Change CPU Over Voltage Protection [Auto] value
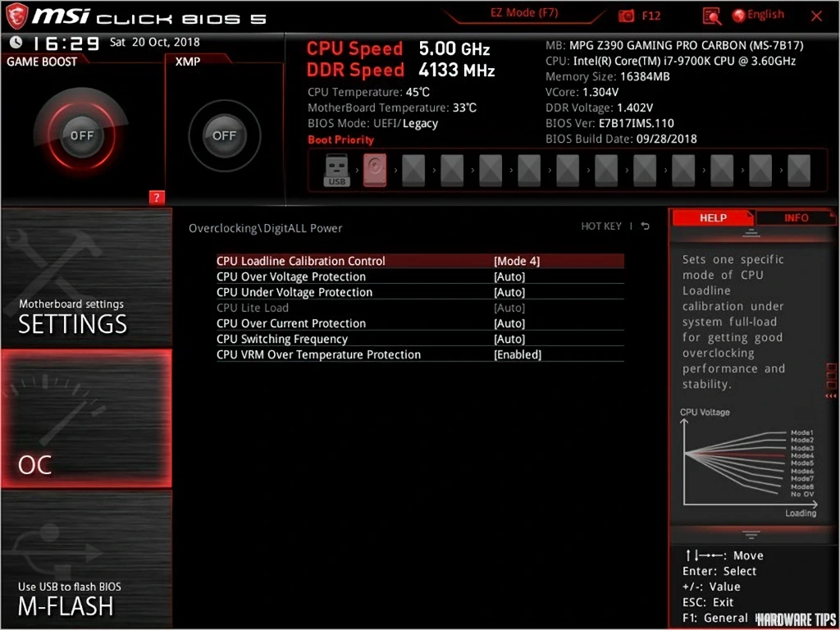Viewport: 840px width, 630px height. (509, 276)
